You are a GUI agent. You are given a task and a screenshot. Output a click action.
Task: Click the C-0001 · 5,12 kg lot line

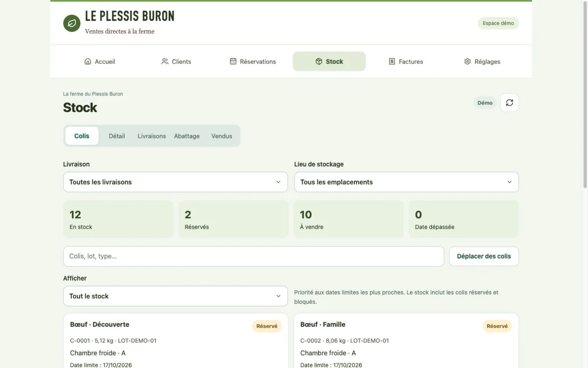point(113,341)
